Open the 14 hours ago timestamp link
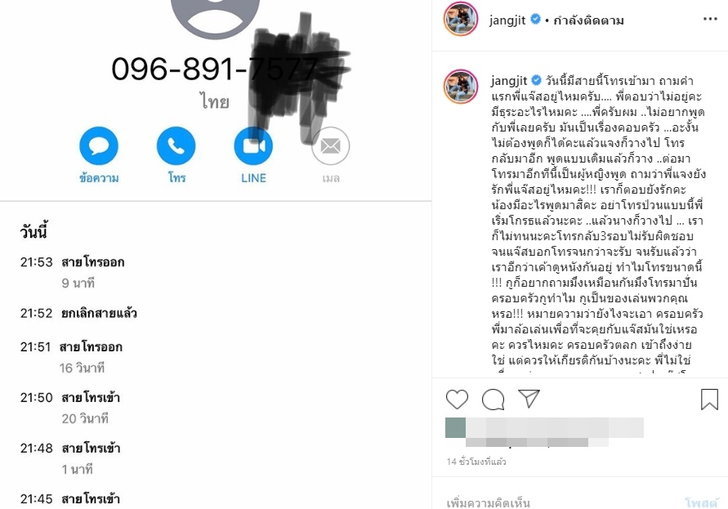 [x=476, y=462]
